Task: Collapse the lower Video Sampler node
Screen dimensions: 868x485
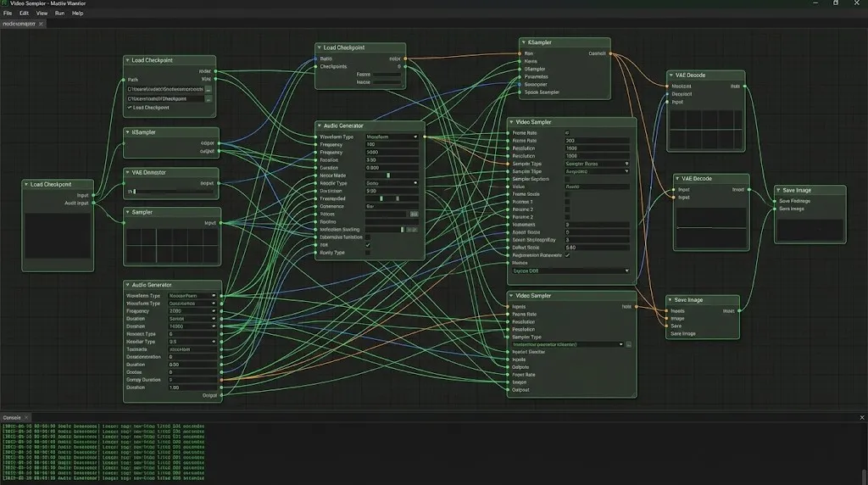Action: tap(511, 296)
